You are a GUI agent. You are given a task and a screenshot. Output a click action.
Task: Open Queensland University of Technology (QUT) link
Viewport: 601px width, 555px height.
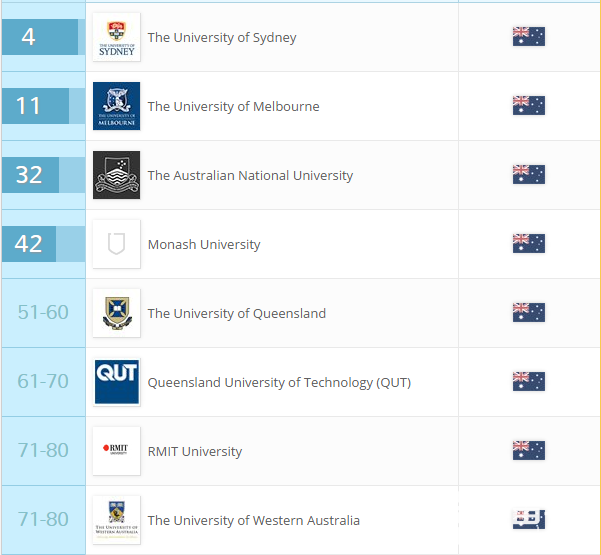(x=279, y=383)
